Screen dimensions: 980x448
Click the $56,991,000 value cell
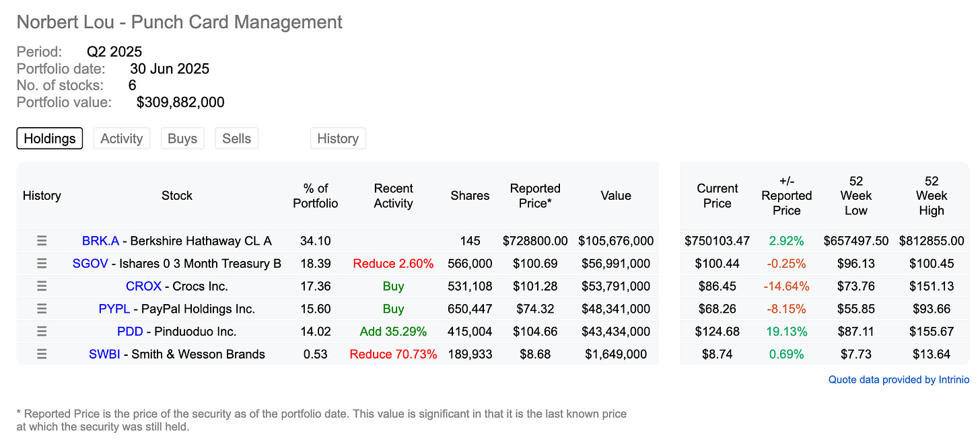coord(616,264)
